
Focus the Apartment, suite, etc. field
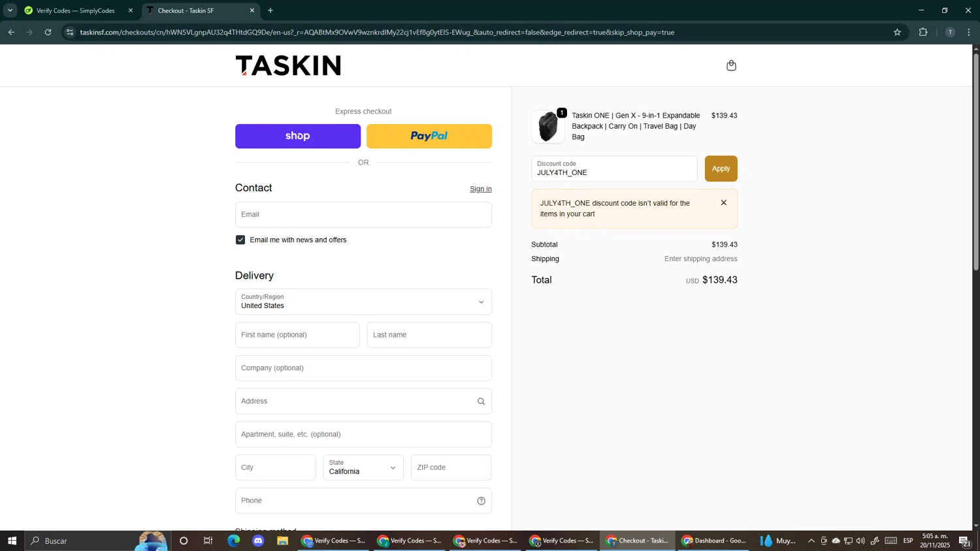(363, 435)
